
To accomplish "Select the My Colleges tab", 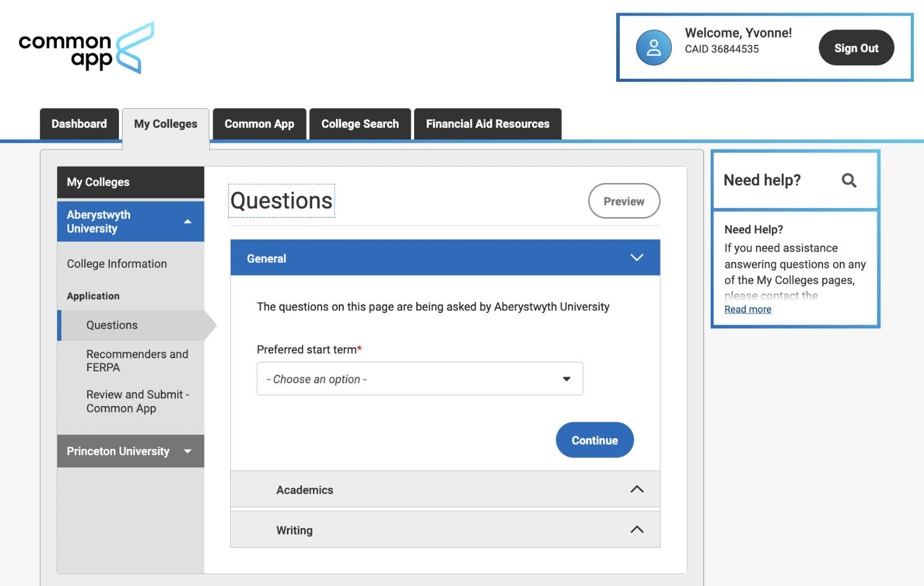I will (166, 124).
